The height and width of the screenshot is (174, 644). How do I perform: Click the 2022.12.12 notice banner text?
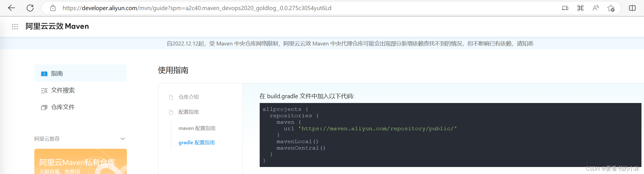(350, 43)
